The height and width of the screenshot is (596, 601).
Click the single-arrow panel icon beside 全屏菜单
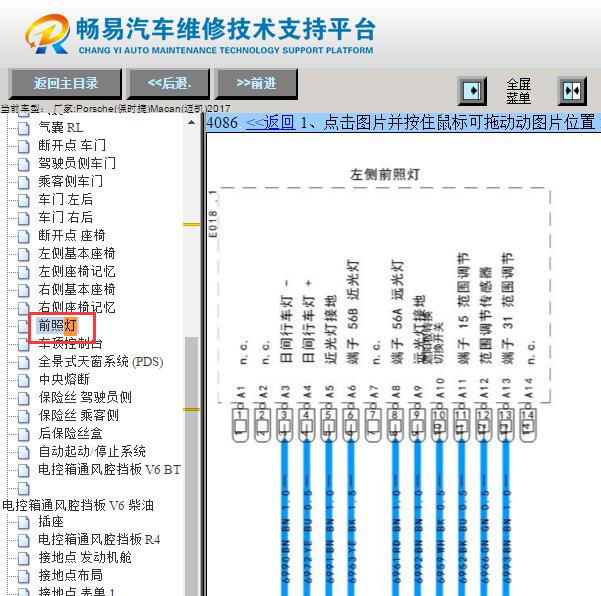coord(472,91)
